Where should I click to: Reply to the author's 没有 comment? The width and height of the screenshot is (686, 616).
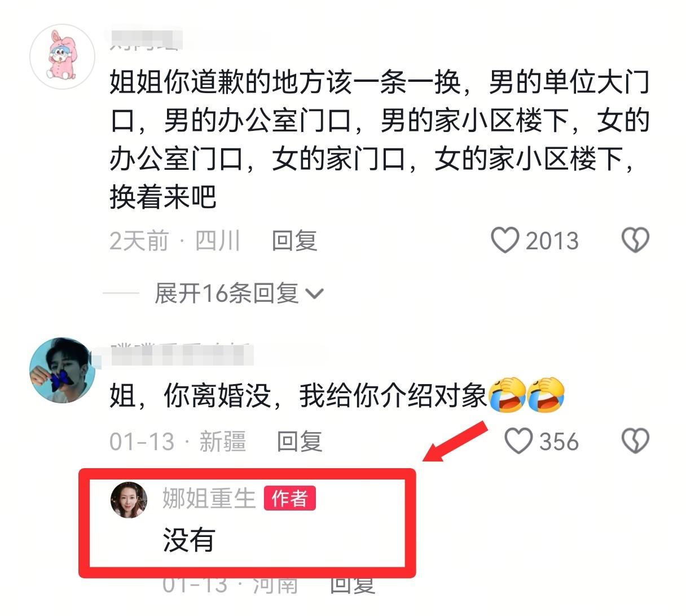[x=352, y=584]
